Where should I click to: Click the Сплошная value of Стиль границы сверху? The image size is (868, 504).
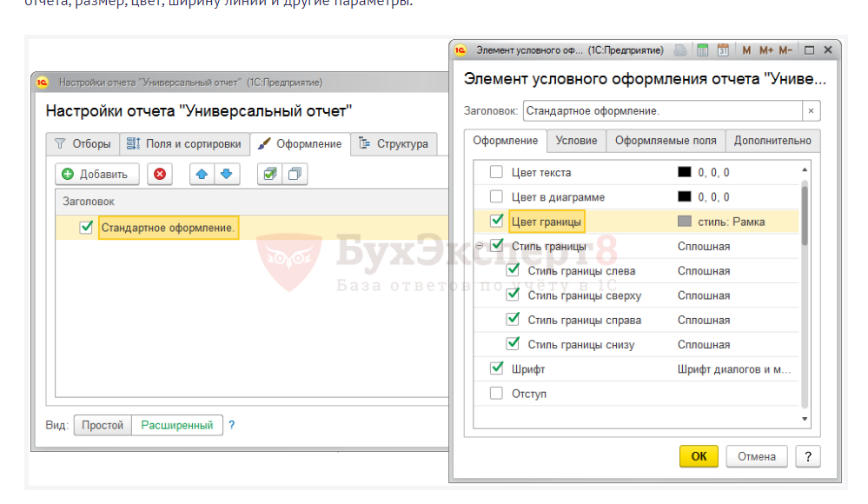pyautogui.click(x=704, y=295)
